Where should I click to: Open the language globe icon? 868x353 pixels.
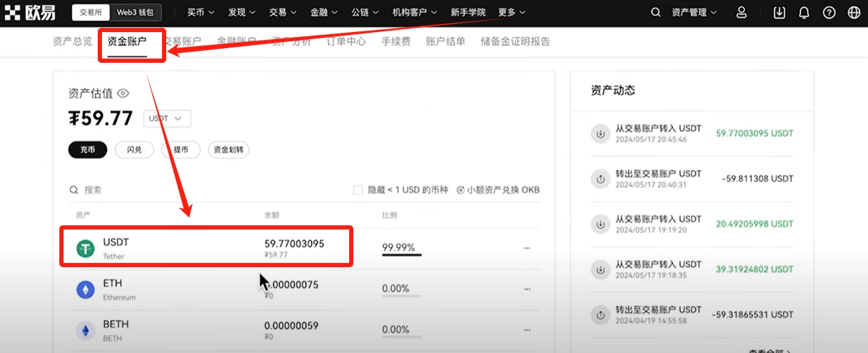point(853,13)
